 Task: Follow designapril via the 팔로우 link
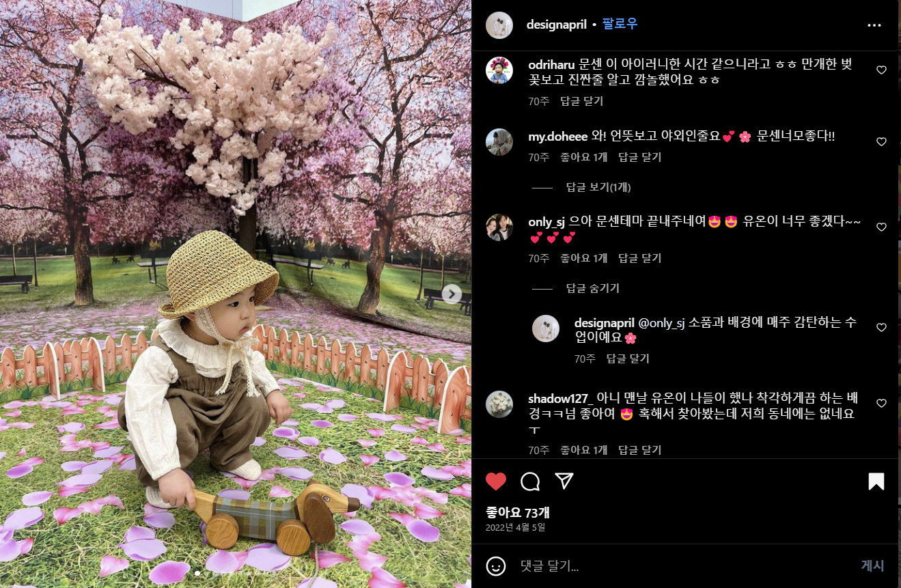click(620, 24)
